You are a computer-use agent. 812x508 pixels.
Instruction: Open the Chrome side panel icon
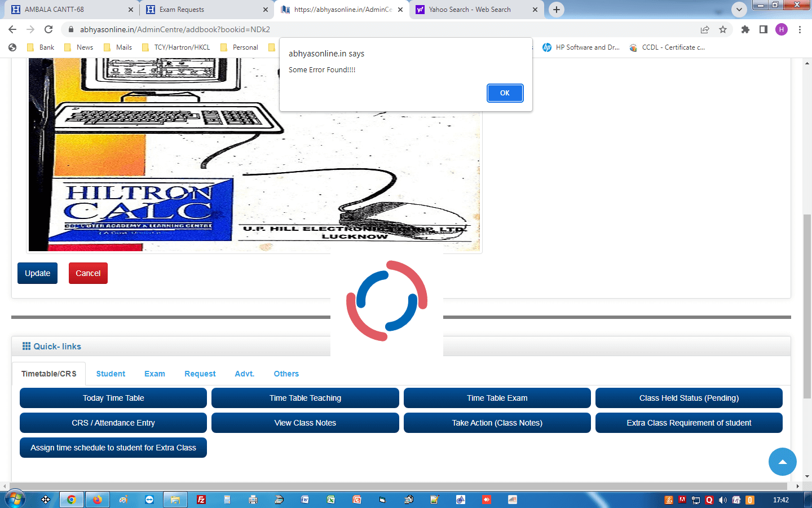764,29
